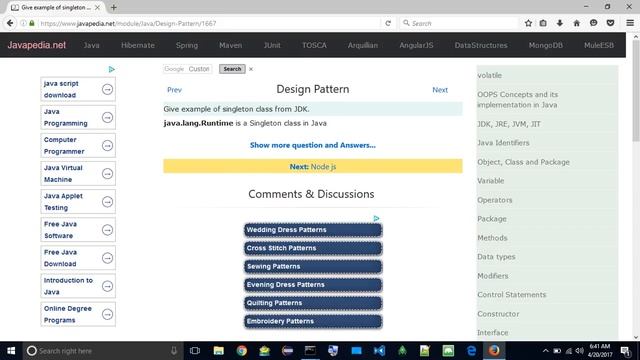The image size is (640, 360).
Task: Click the yellow 'Next: Node js' bar
Action: 313,166
